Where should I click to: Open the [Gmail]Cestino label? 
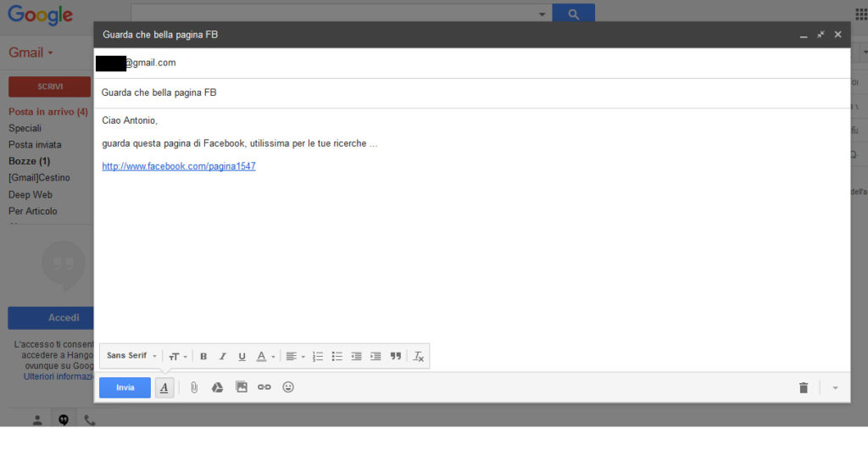[39, 178]
